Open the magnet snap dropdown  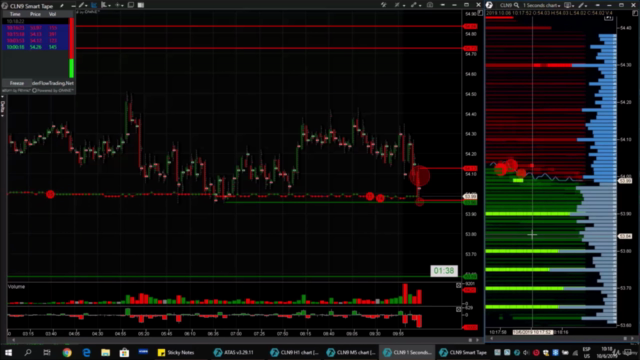coord(400,5)
